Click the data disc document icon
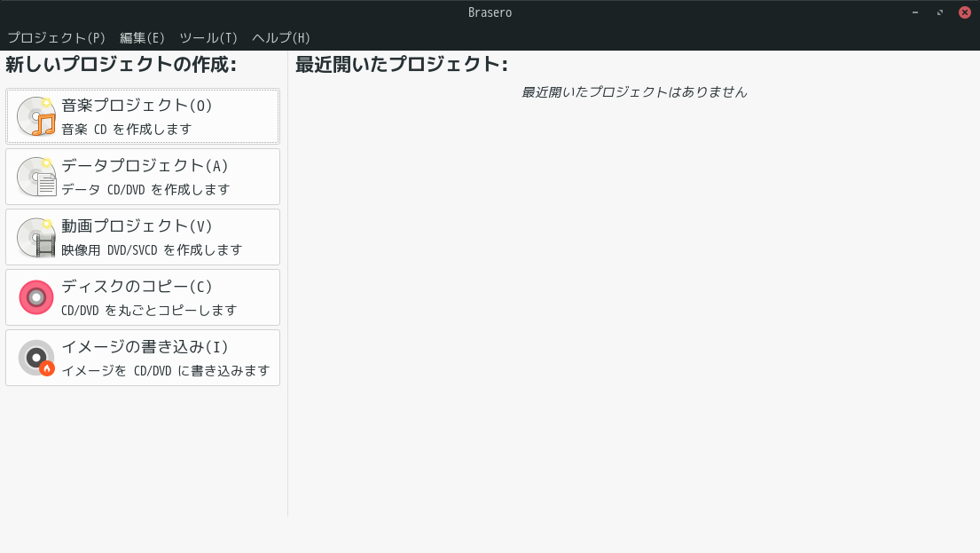 (36, 177)
